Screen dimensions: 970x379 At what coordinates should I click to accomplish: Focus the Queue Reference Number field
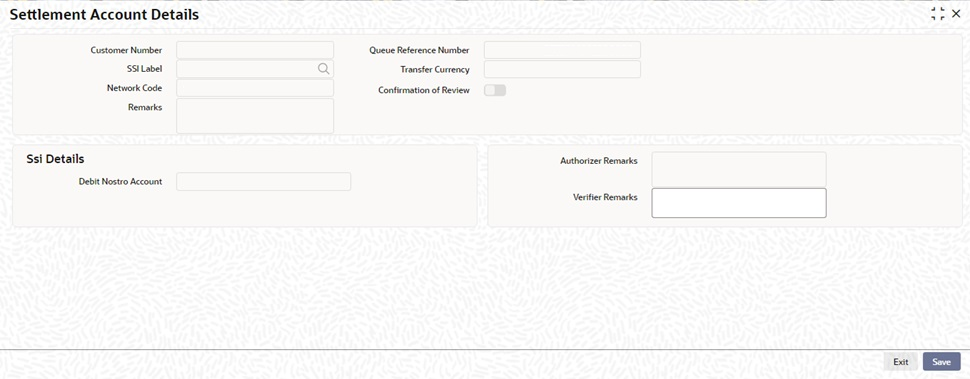pyautogui.click(x=562, y=50)
